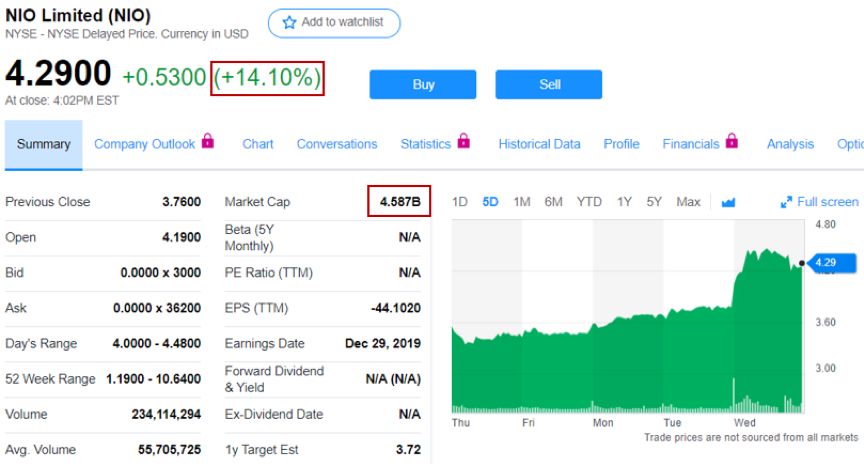This screenshot has height=464, width=864.
Task: Click the star icon in Add to watchlist
Action: (289, 22)
